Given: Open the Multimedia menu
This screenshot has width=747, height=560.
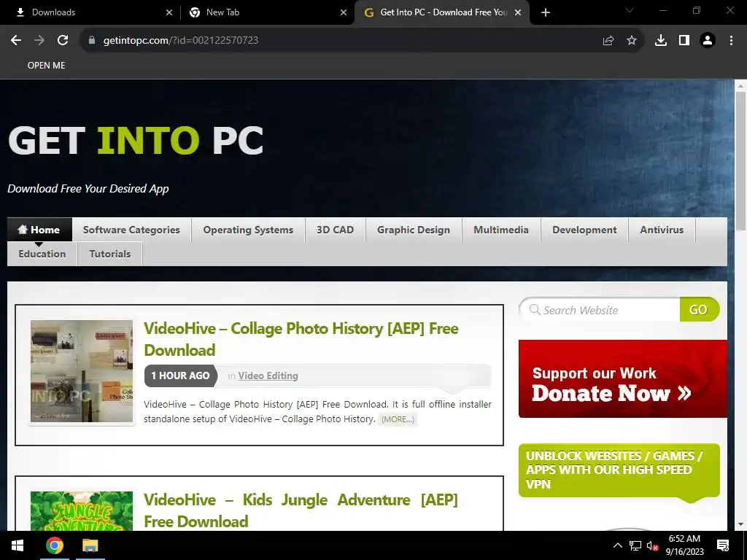Looking at the screenshot, I should 501,230.
